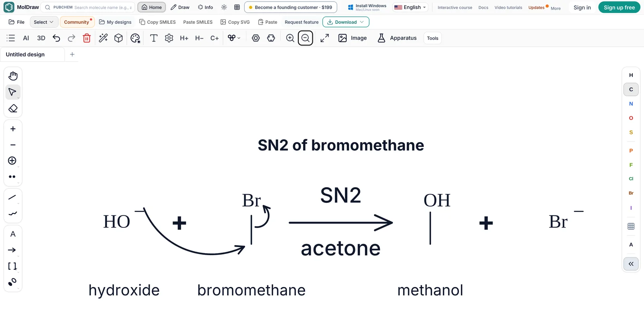Image resolution: width=644 pixels, height=322 pixels.
Task: Select the text T tool
Action: [154, 38]
